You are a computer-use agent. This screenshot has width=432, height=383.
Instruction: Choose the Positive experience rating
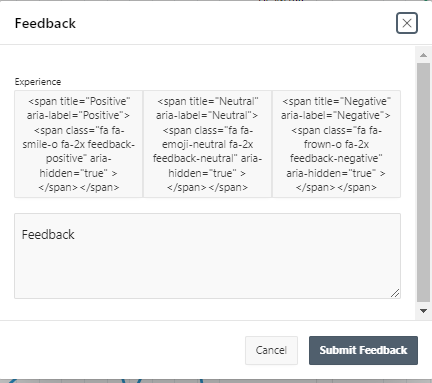pyautogui.click(x=79, y=144)
